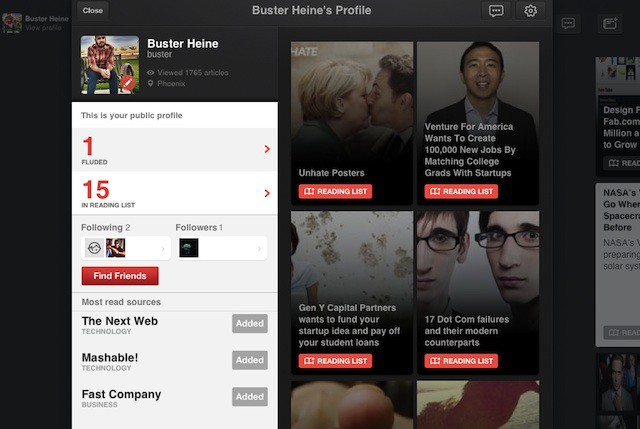Click first avatar in Following list
640x429 pixels.
click(94, 248)
